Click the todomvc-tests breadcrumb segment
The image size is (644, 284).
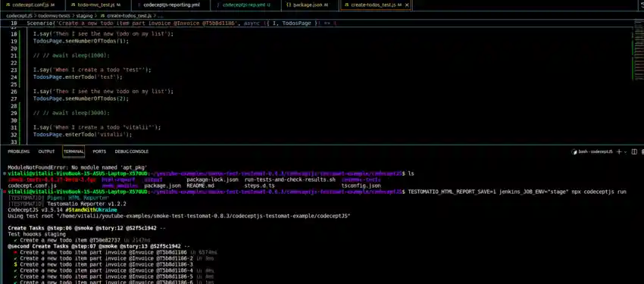[55, 15]
